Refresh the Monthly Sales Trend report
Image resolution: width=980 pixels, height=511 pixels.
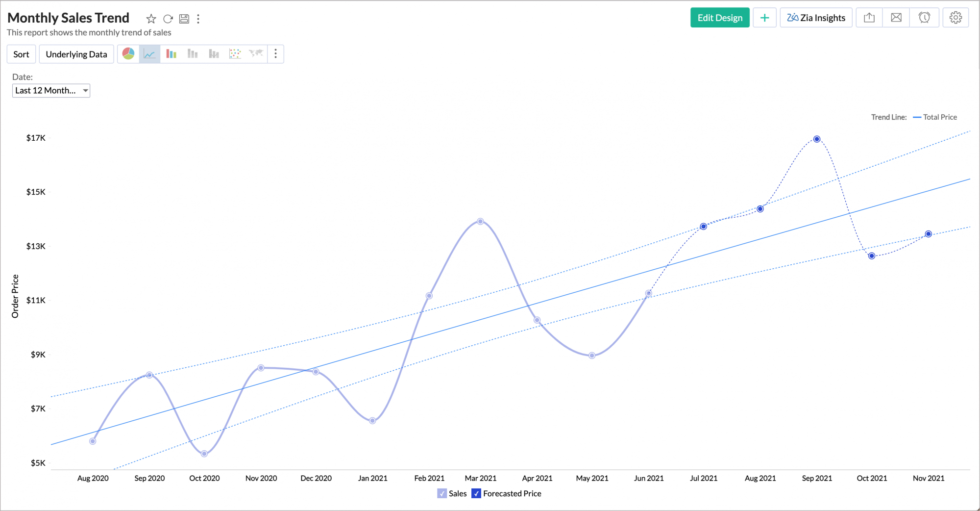pos(168,19)
